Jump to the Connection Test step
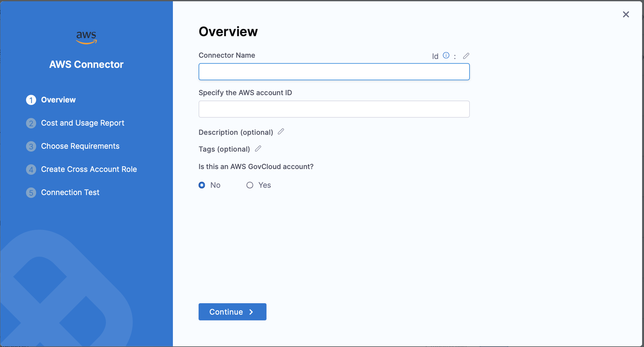Screen dimensions: 644x347 pos(70,193)
